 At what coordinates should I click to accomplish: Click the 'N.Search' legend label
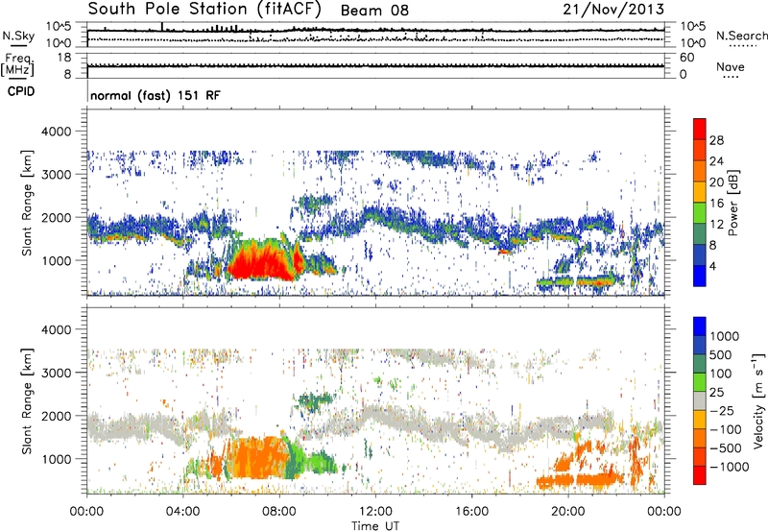pos(741,36)
